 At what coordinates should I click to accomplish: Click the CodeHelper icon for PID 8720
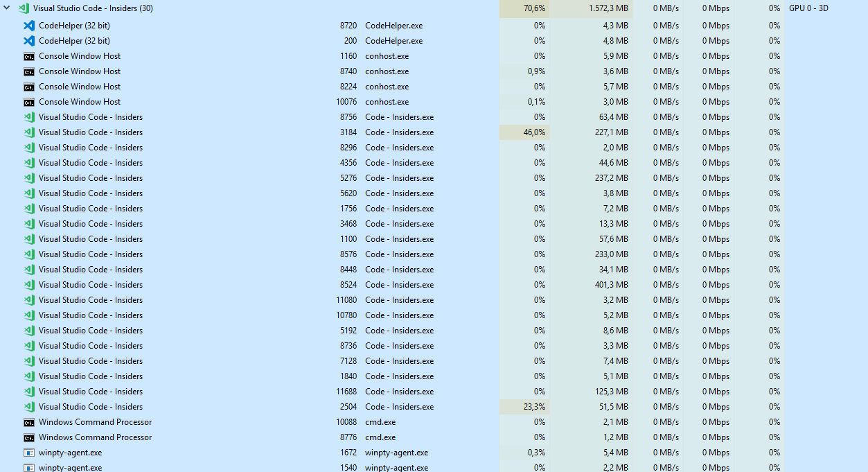coord(29,26)
